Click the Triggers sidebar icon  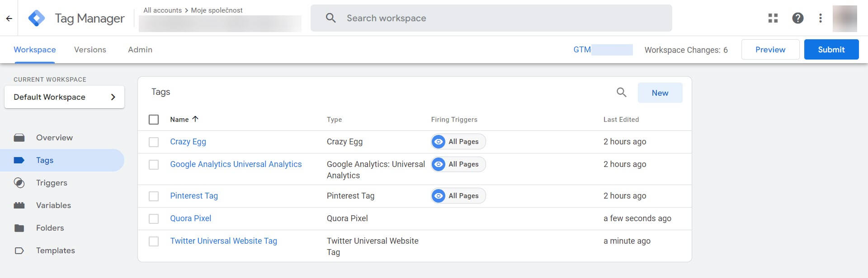click(19, 183)
